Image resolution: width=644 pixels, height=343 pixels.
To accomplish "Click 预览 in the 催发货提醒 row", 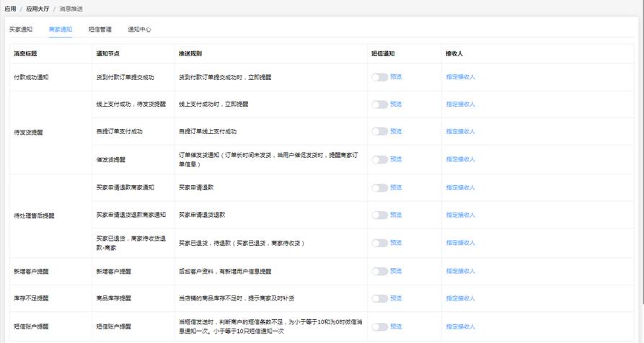I will pyautogui.click(x=396, y=159).
